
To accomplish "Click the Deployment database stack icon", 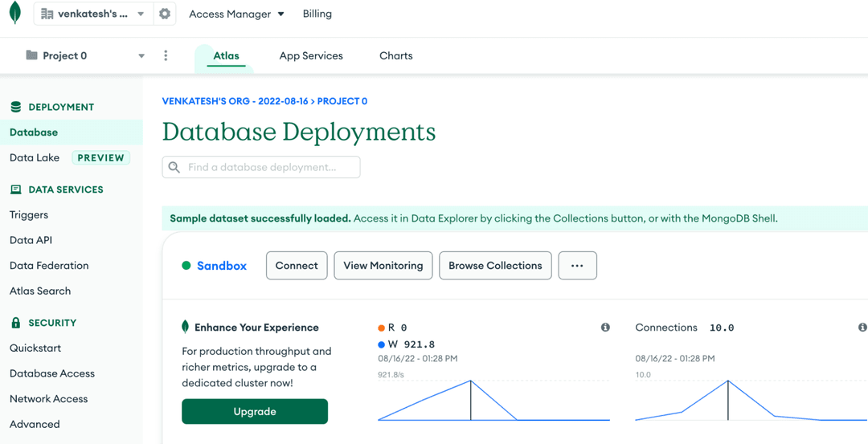I will pyautogui.click(x=15, y=107).
